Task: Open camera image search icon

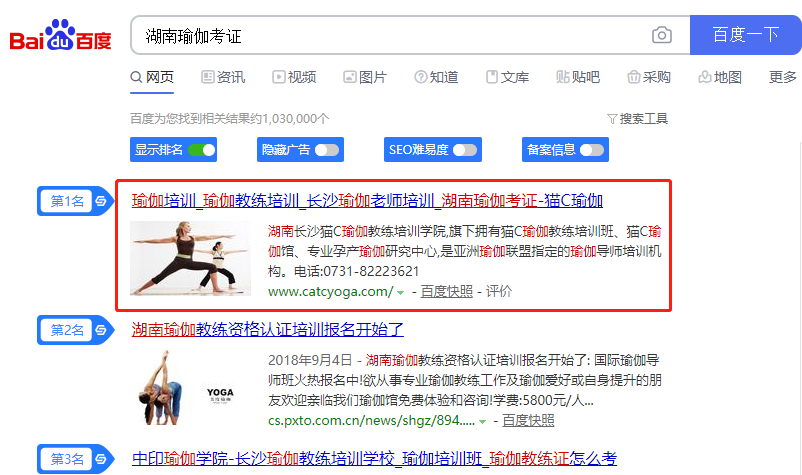Action: pos(662,35)
